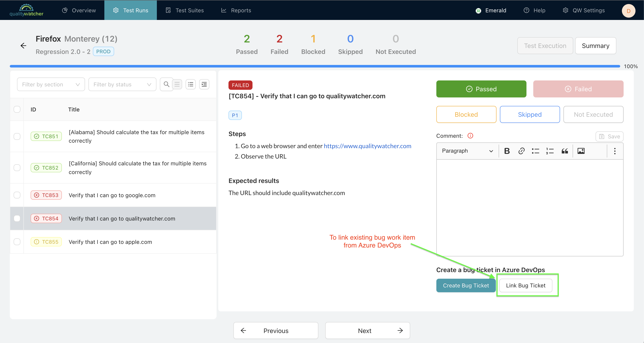Screen dimensions: 644x343
Task: Open the Filter by section dropdown
Action: pyautogui.click(x=51, y=84)
